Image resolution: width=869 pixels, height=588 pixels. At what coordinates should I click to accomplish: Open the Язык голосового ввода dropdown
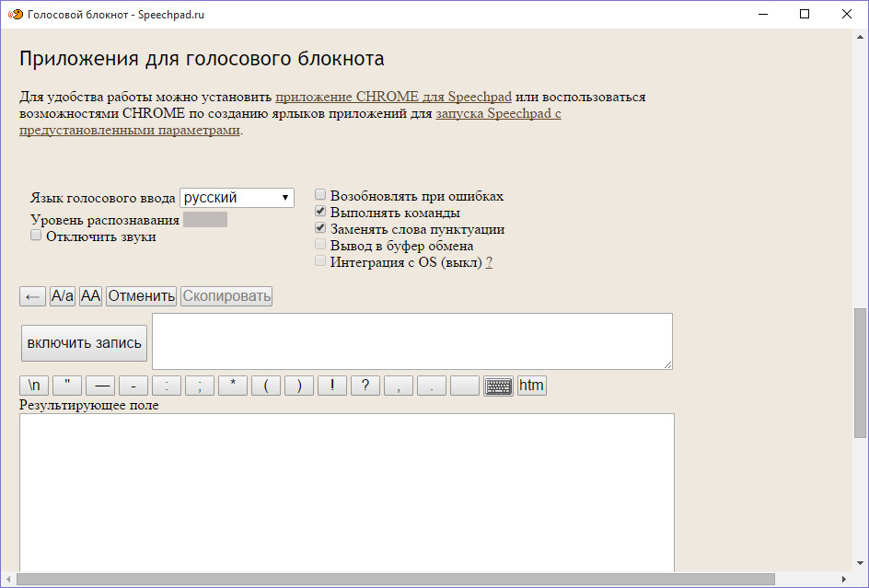tap(237, 198)
